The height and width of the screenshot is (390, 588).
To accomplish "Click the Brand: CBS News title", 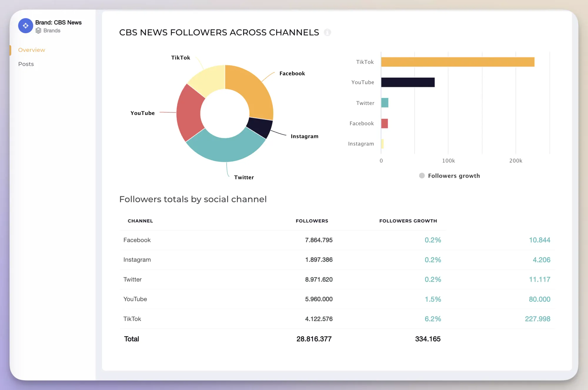I will (x=59, y=23).
